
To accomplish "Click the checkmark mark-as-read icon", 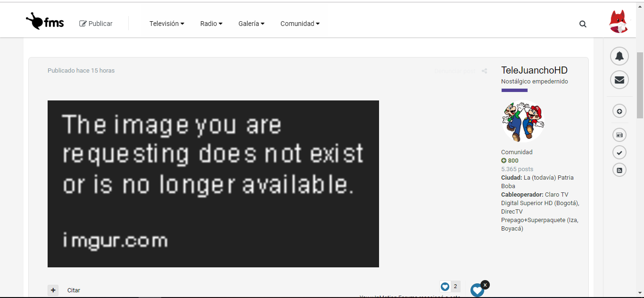I will tap(619, 152).
